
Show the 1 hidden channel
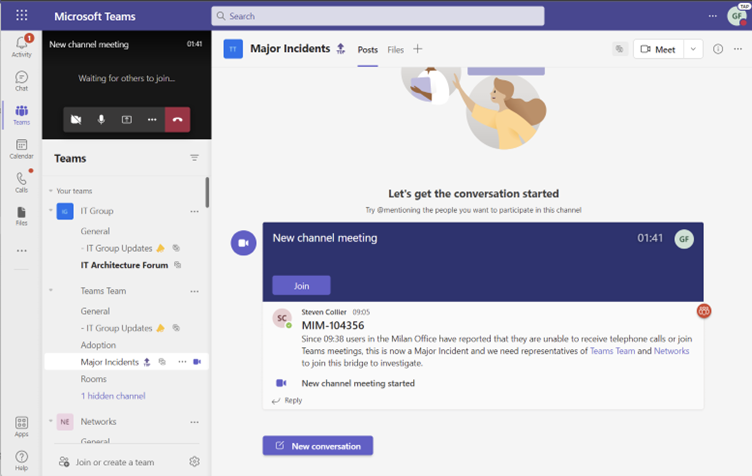(113, 396)
